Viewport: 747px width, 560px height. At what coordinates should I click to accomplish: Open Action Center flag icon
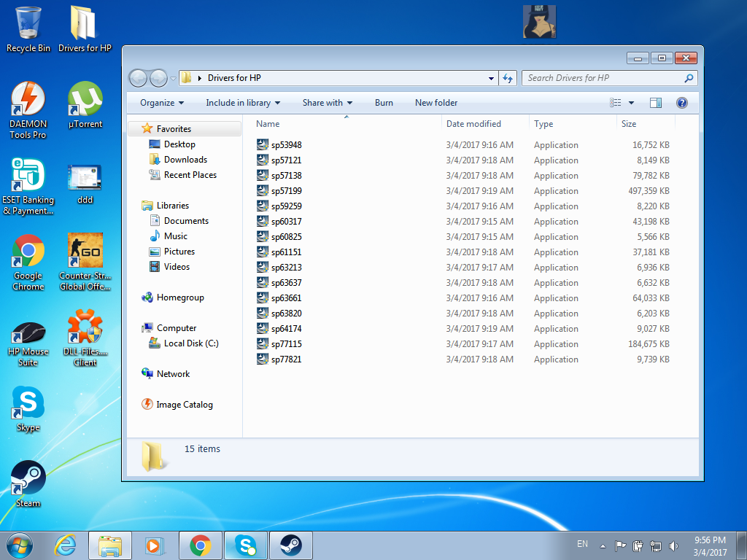(x=620, y=545)
